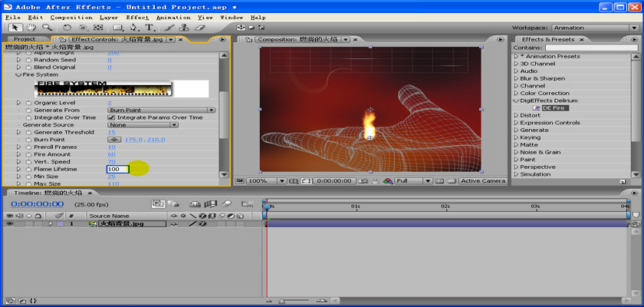Toggle stopwatch for Fire Amount
This screenshot has width=644, height=307.
(28, 154)
